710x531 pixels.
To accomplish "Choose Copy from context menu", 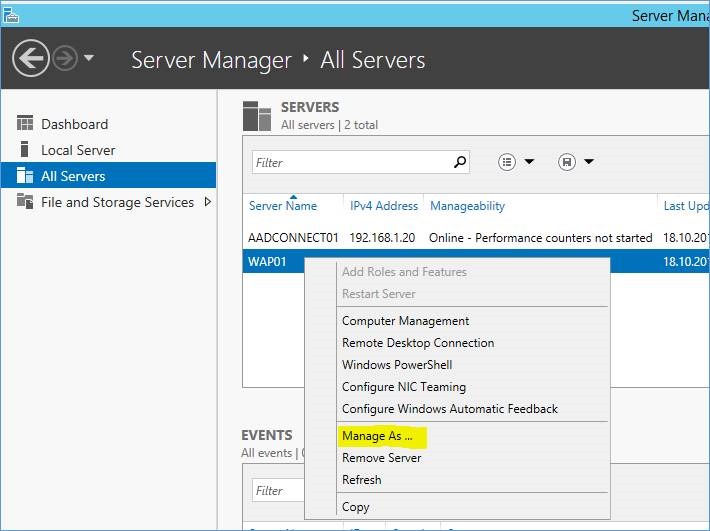I will (355, 507).
